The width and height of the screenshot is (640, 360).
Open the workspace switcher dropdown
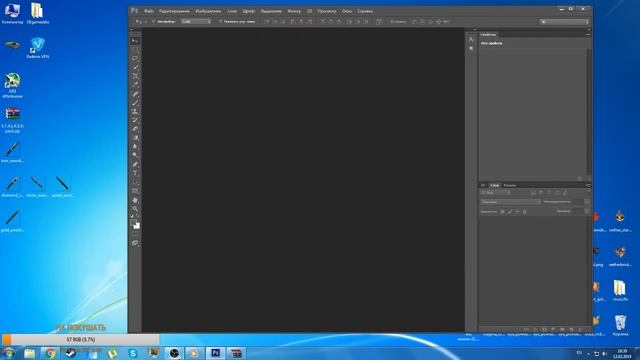click(564, 21)
